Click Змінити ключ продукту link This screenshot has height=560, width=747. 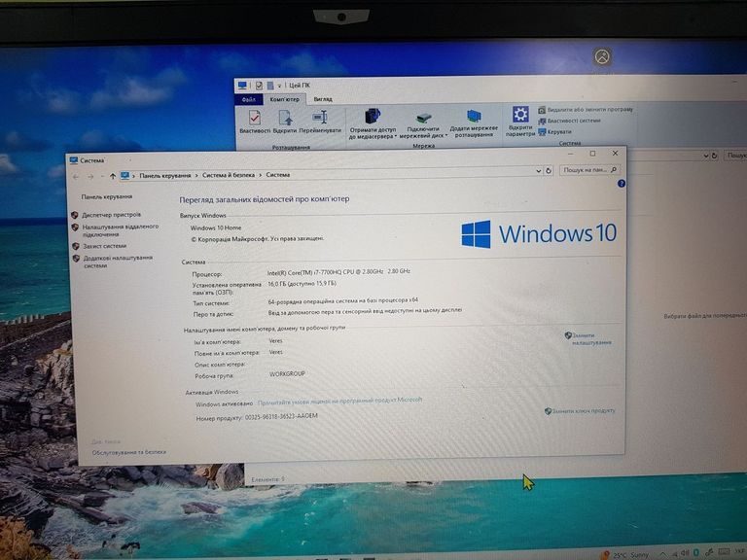pos(584,410)
